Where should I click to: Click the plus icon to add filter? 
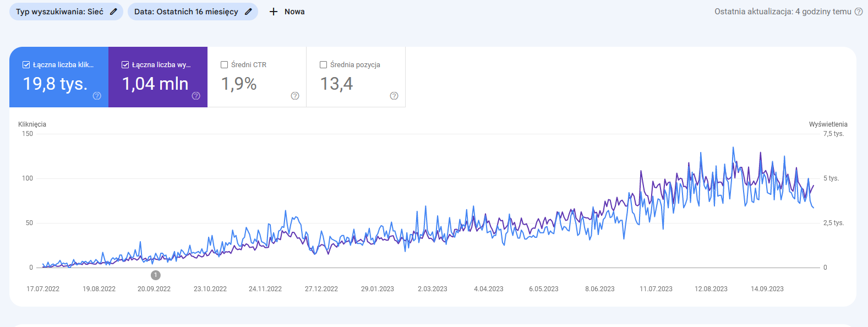pyautogui.click(x=274, y=12)
